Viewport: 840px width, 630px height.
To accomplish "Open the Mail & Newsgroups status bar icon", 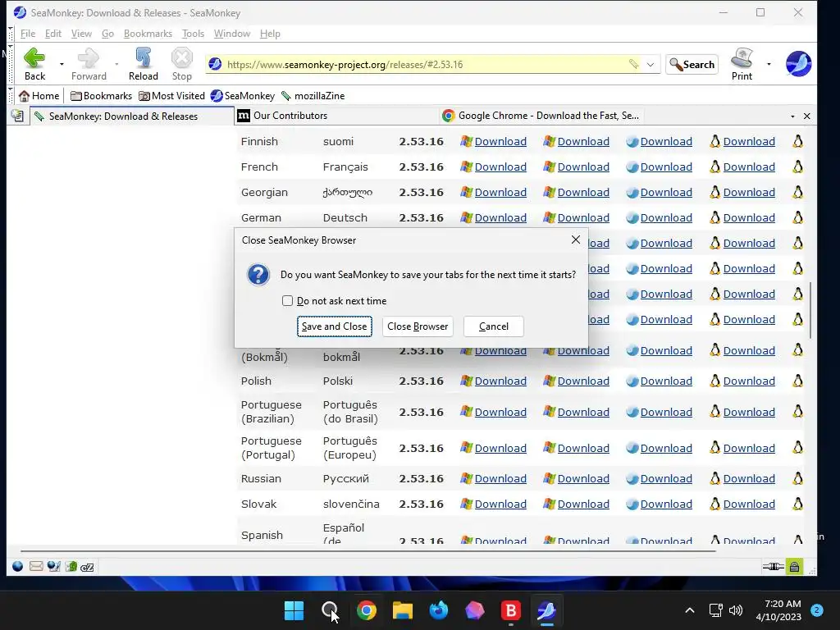I will click(36, 566).
